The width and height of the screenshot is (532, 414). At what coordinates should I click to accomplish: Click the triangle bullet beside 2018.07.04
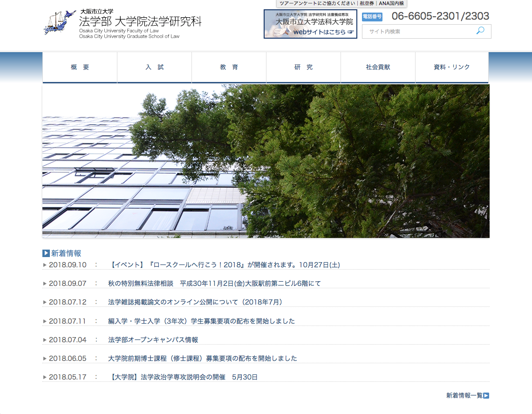(45, 340)
